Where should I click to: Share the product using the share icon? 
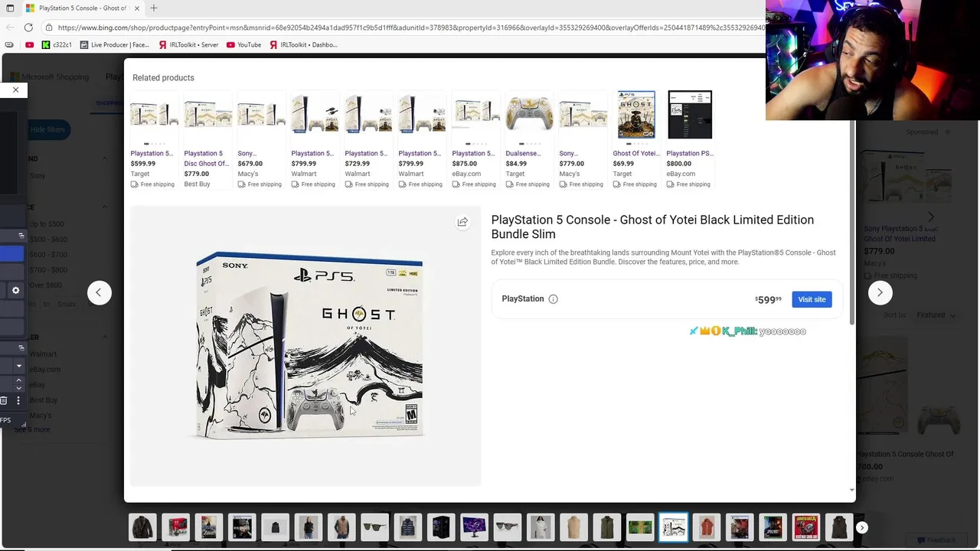pos(462,222)
